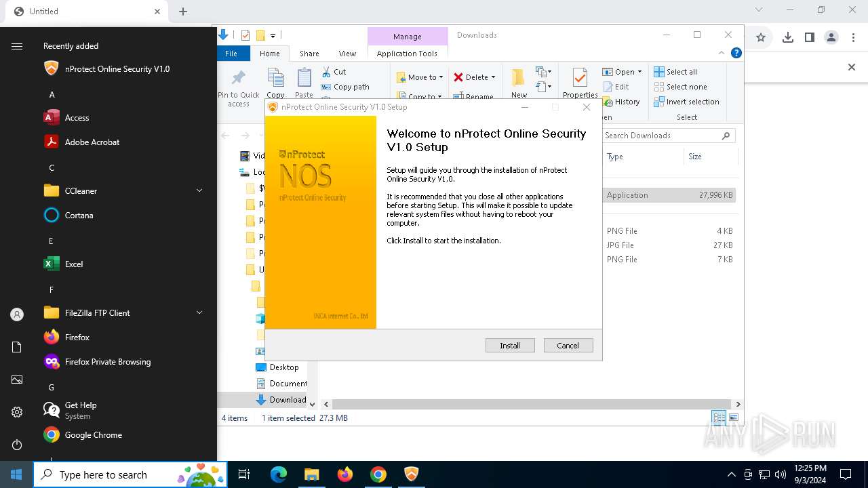Click Edit in the Explorer Open group
This screenshot has height=488, width=868.
coord(616,87)
